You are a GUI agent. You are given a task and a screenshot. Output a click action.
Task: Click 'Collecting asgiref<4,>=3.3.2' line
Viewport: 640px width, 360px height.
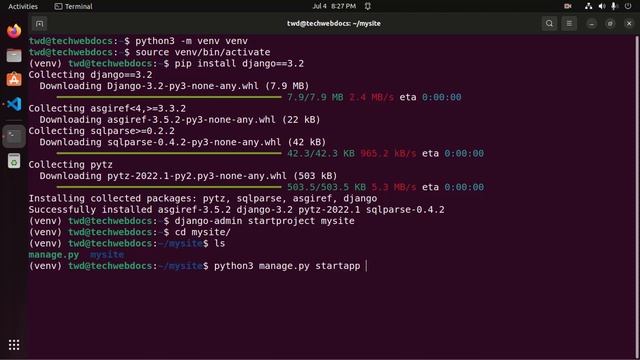point(107,109)
